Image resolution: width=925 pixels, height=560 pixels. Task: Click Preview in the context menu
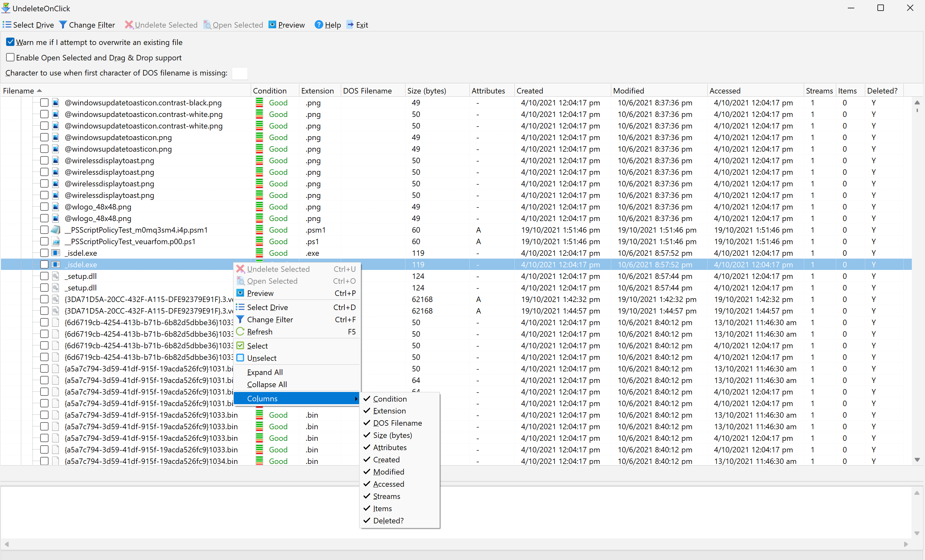[x=260, y=293]
